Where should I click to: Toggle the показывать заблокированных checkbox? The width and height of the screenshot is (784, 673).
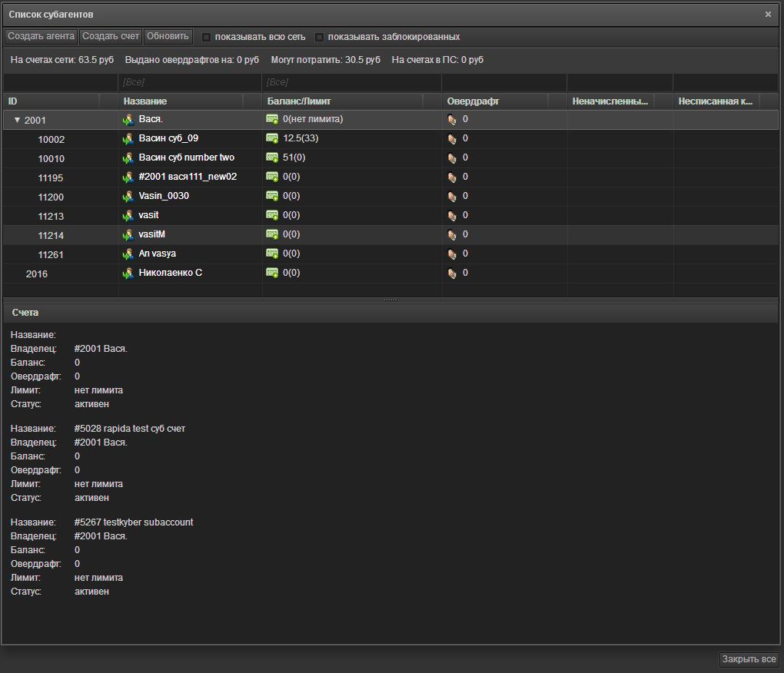(x=320, y=37)
